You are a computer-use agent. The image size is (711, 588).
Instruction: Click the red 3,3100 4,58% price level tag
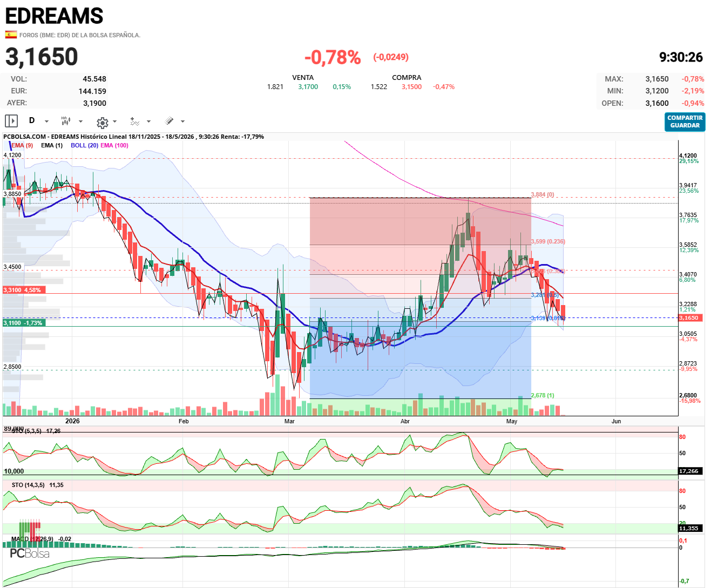click(24, 290)
